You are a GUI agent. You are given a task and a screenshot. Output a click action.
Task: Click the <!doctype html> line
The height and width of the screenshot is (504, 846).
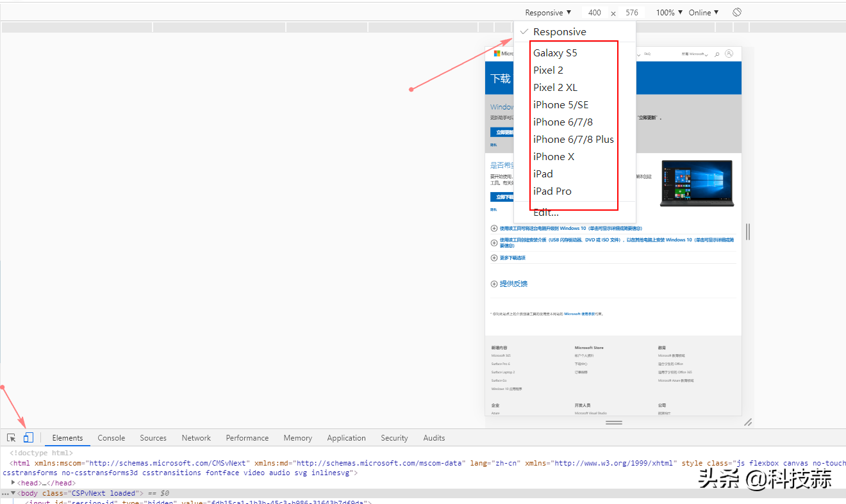click(x=41, y=453)
